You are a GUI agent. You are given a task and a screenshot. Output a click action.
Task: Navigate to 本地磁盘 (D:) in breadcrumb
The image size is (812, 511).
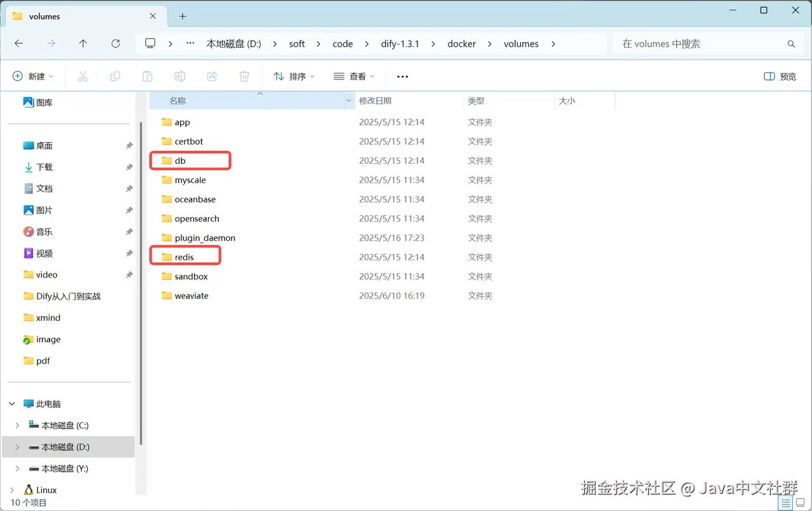tap(233, 44)
